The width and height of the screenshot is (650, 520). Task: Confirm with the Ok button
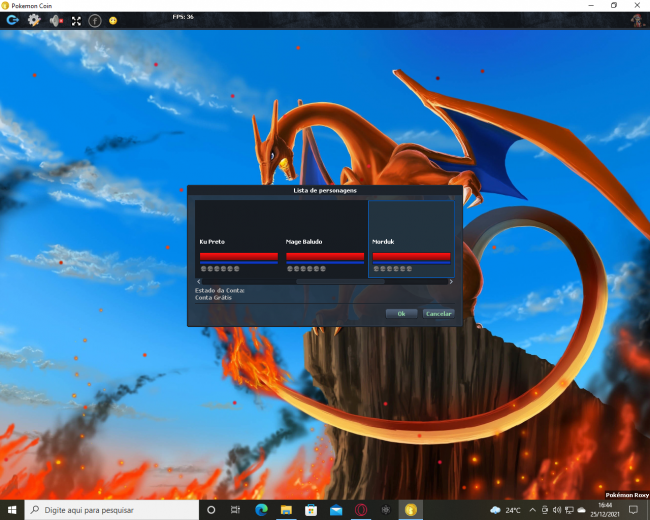pyautogui.click(x=401, y=313)
